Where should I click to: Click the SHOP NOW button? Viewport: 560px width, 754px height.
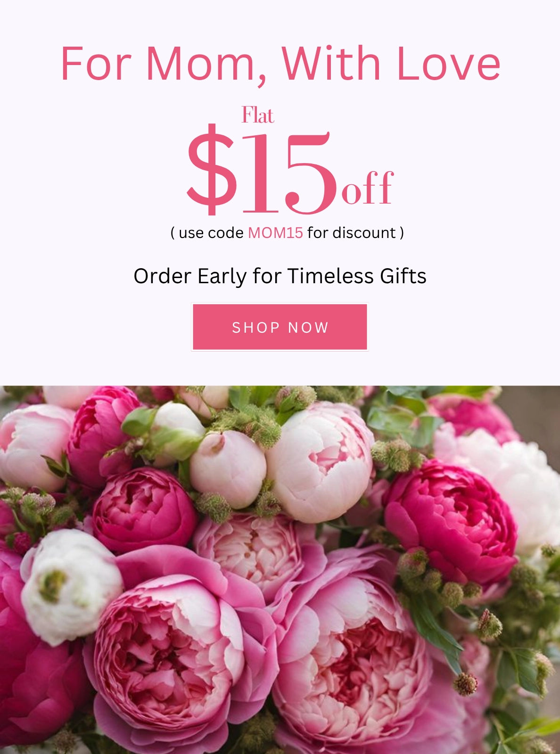[280, 327]
